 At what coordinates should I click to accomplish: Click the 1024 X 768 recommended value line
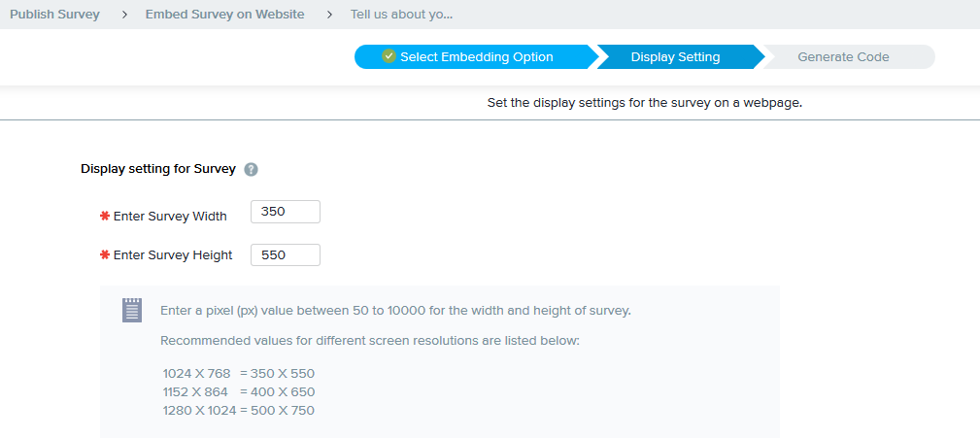(x=239, y=373)
